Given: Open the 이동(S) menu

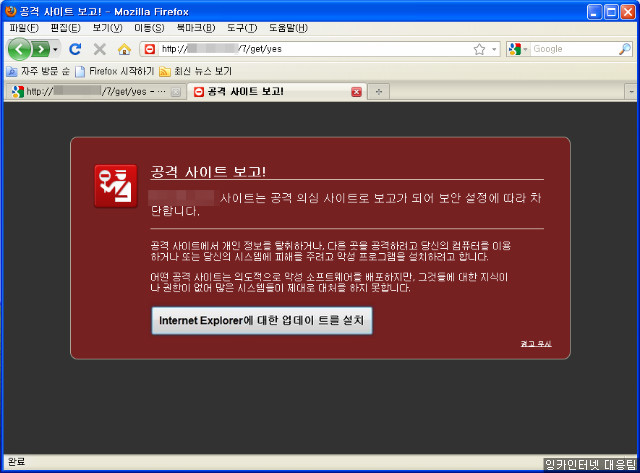Looking at the screenshot, I should pyautogui.click(x=149, y=28).
